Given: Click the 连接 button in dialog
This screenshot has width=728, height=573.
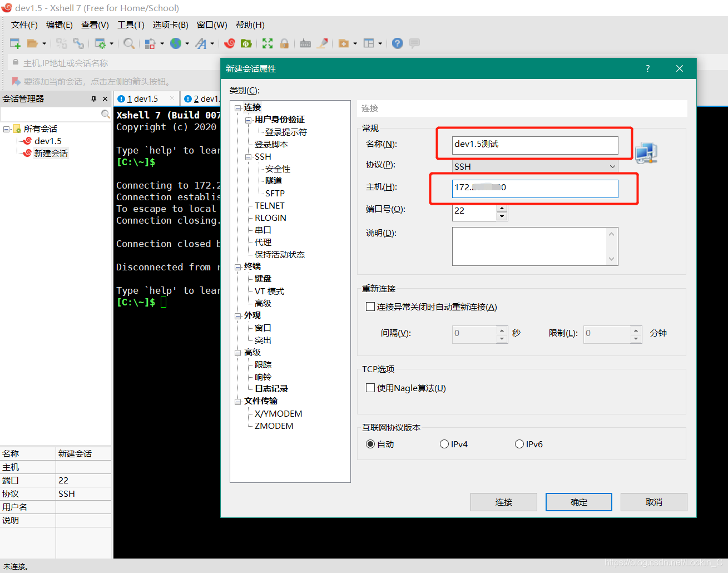Looking at the screenshot, I should (504, 502).
